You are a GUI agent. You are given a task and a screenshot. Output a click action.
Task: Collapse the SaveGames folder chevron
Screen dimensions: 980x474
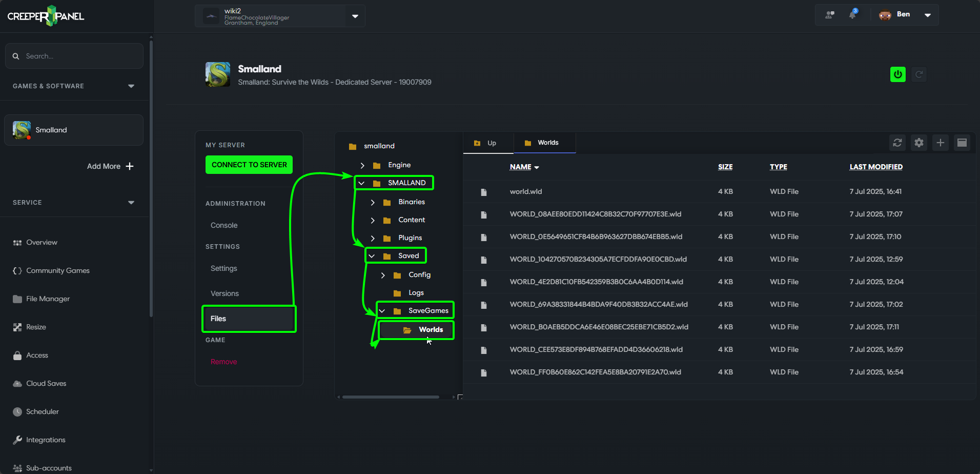(382, 311)
